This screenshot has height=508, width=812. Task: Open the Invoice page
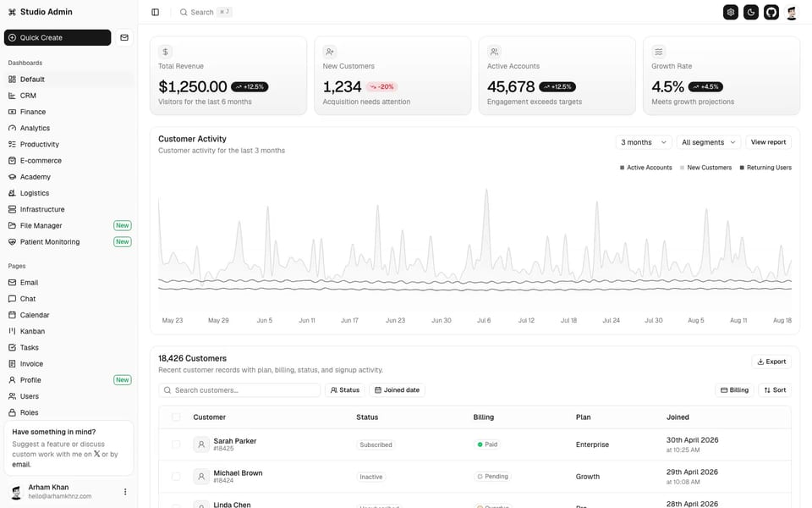click(x=69, y=364)
